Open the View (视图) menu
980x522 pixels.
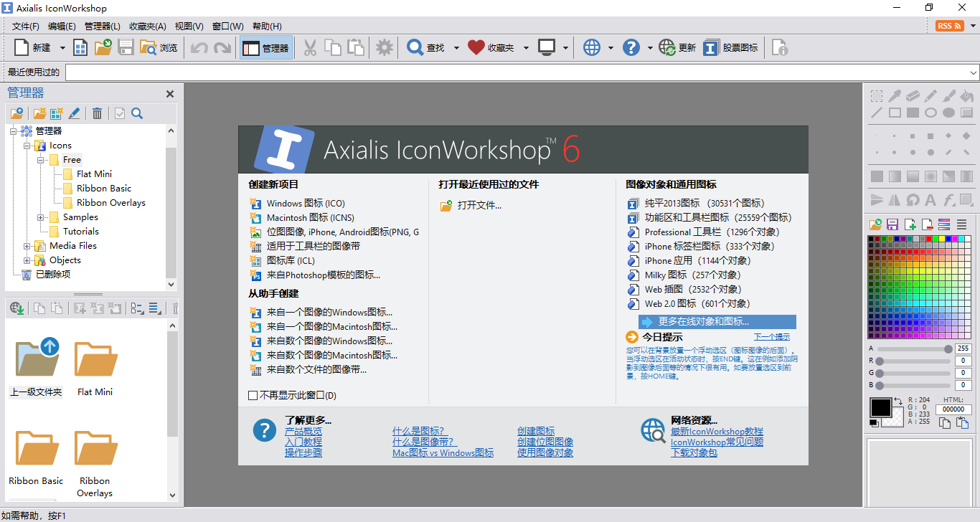tap(189, 27)
